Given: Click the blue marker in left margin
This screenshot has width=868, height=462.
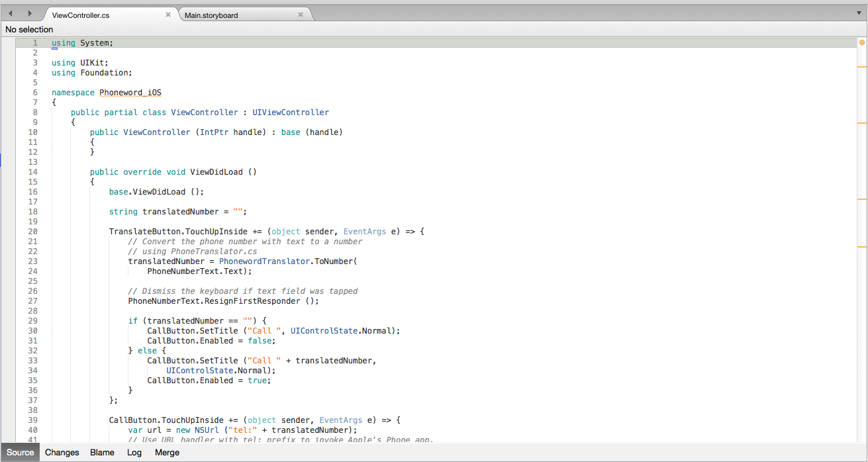Looking at the screenshot, I should [x=1, y=160].
